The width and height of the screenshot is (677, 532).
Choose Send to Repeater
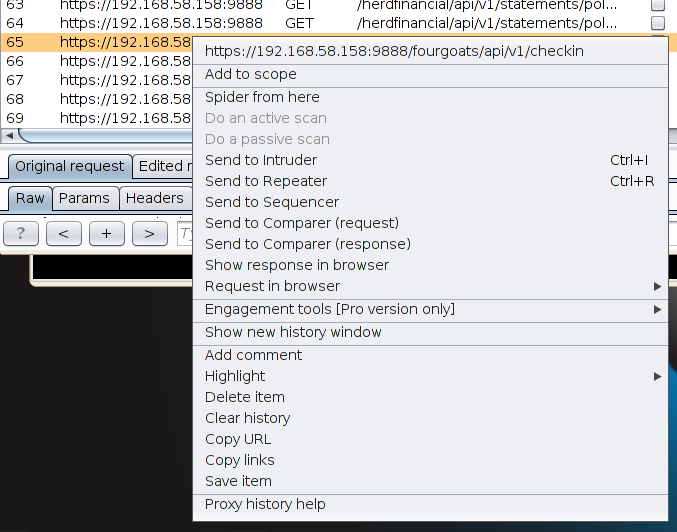click(x=430, y=181)
